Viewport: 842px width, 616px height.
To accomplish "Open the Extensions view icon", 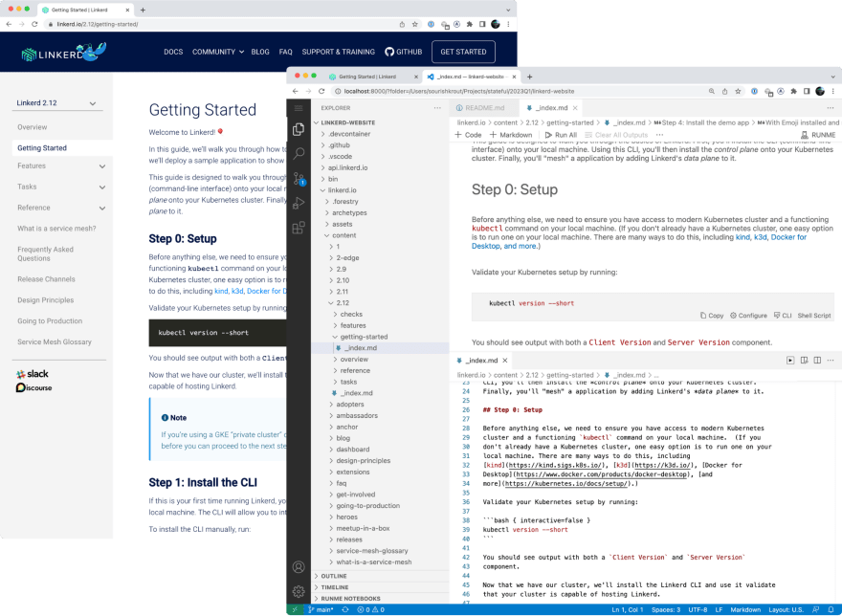I will coord(299,228).
